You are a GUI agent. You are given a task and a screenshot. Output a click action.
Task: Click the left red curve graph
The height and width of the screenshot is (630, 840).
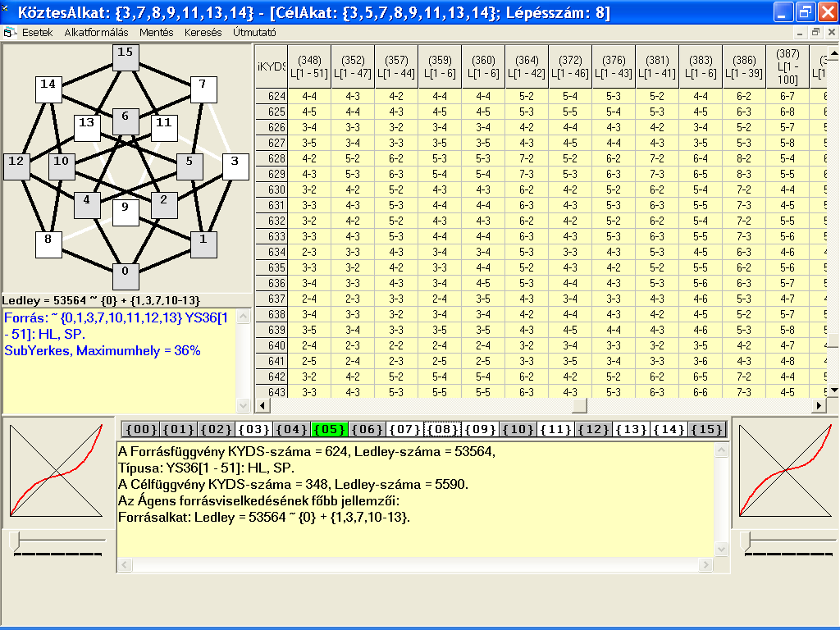pos(57,470)
